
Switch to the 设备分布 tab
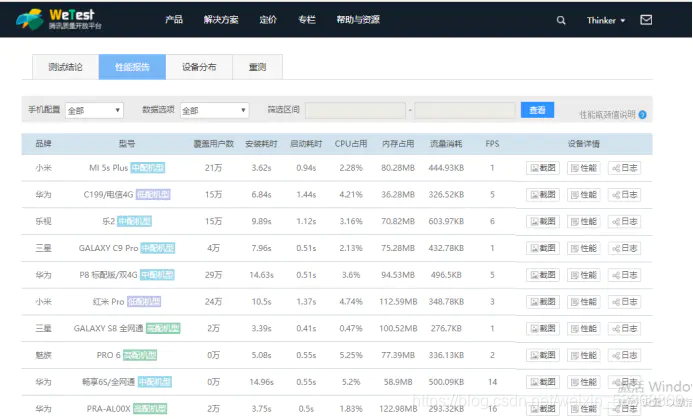199,67
